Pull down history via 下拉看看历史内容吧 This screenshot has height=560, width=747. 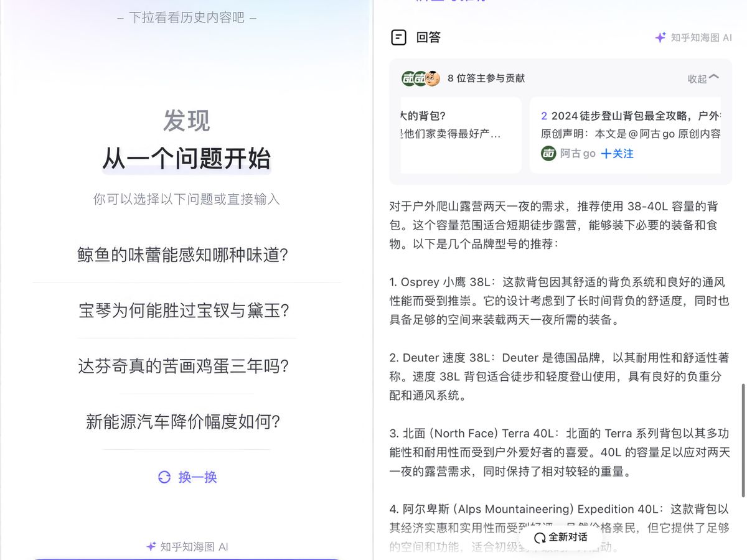point(186,17)
